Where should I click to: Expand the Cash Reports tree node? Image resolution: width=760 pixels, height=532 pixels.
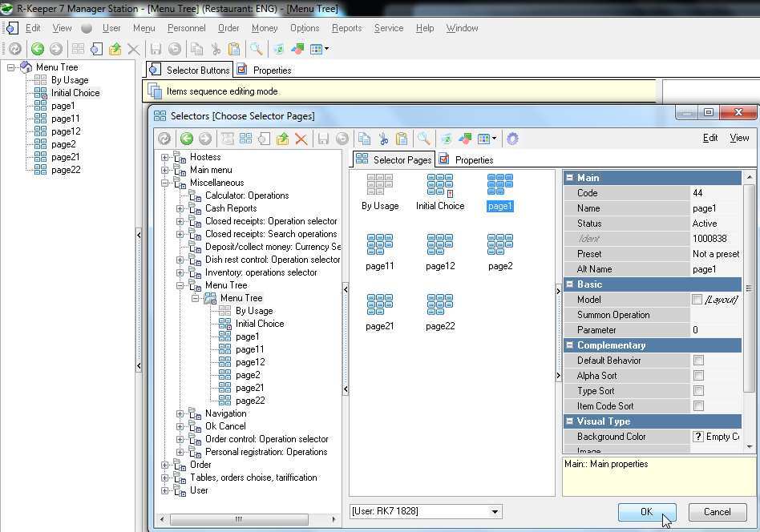click(180, 209)
